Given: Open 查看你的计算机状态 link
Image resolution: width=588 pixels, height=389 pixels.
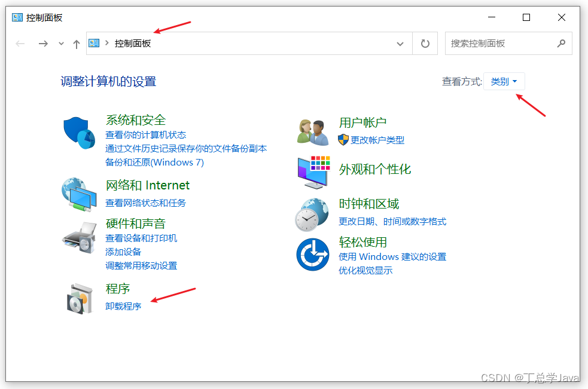Looking at the screenshot, I should tap(146, 135).
